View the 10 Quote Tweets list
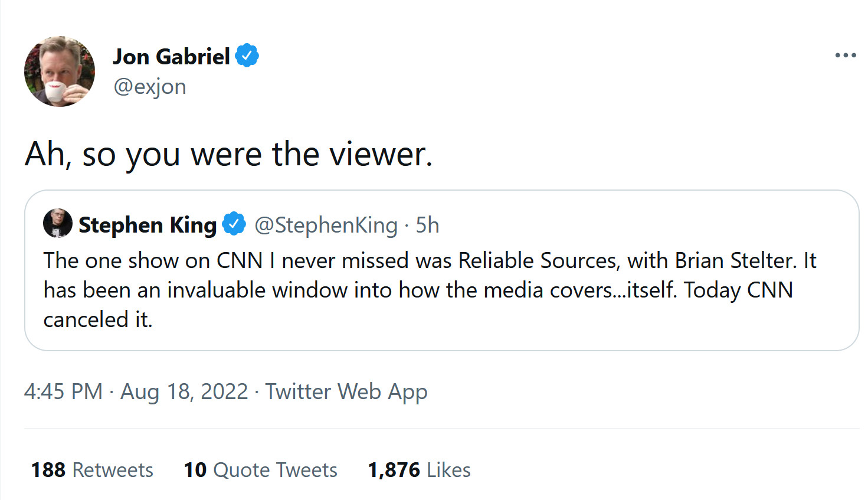 click(x=260, y=470)
